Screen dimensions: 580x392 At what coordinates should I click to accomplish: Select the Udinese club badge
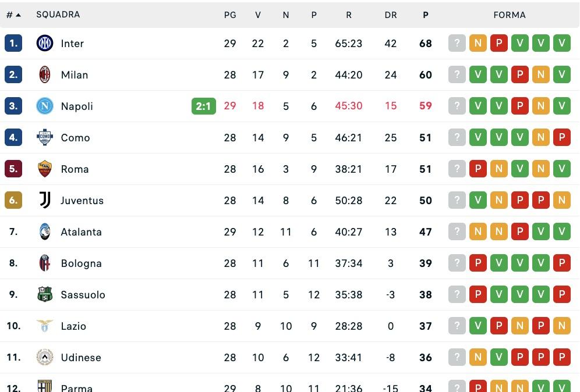tap(45, 357)
